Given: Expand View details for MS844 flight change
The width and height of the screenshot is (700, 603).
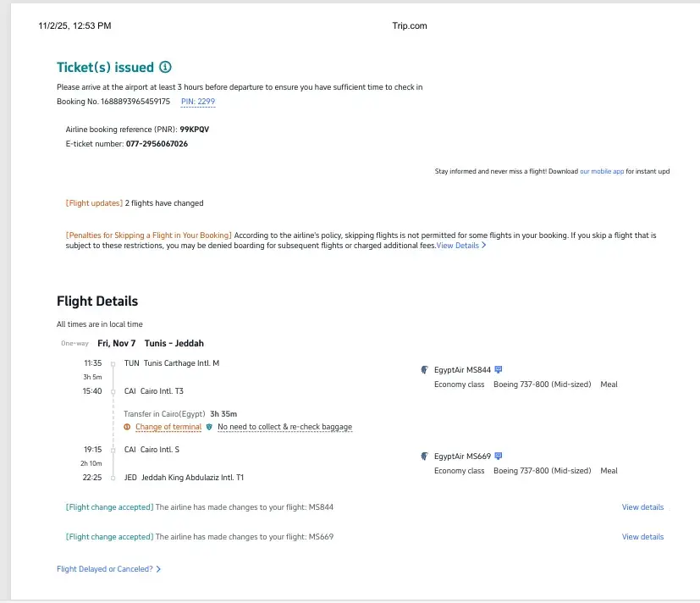Looking at the screenshot, I should point(642,507).
